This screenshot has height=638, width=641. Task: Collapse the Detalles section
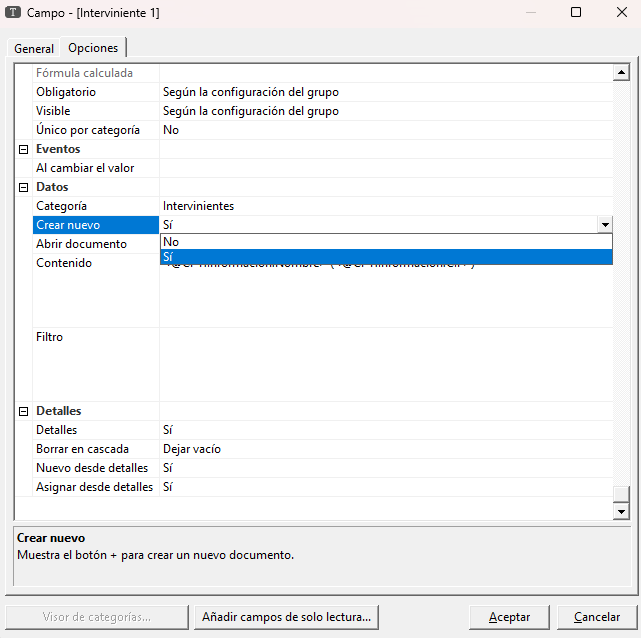[24, 411]
